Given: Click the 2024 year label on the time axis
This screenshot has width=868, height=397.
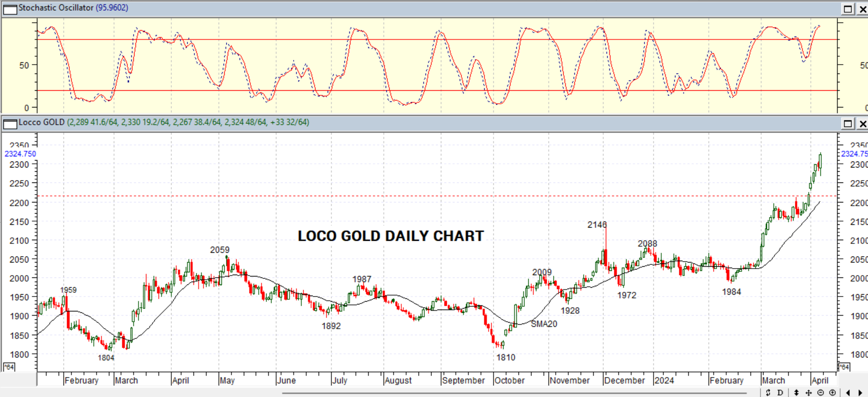Looking at the screenshot, I should [x=664, y=380].
